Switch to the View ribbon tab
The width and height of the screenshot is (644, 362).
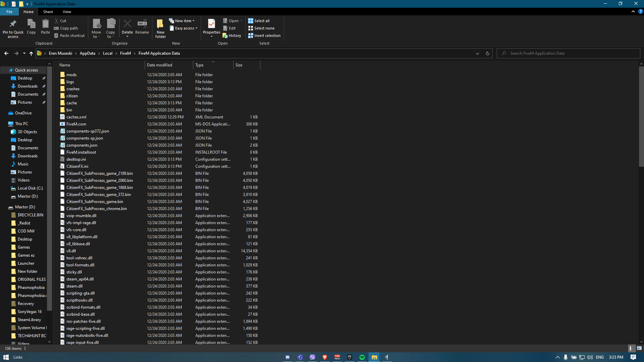[67, 12]
